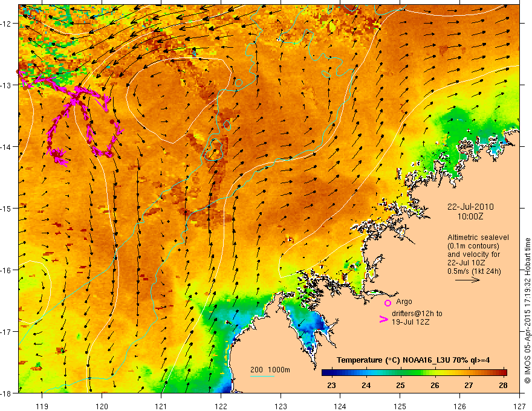532x411 pixels.
Task: Click latitude axis label -12
Action: [6, 24]
